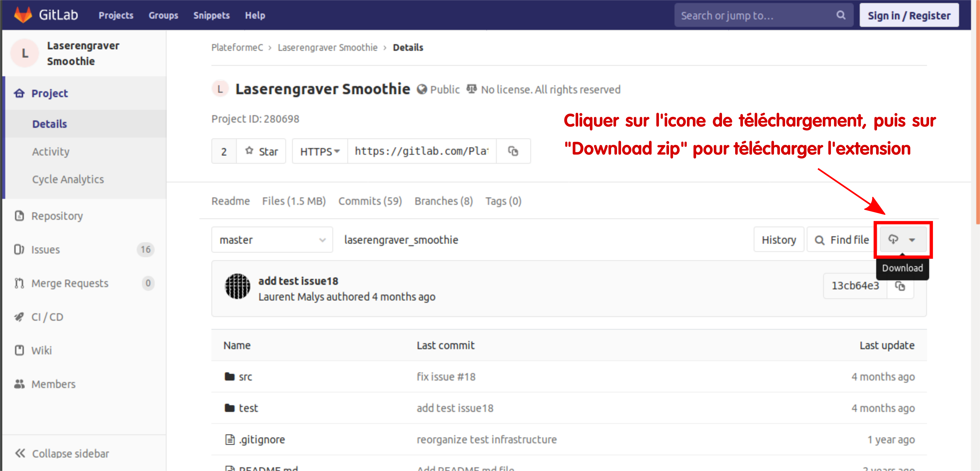Click the Last commit column header
Screen dimensions: 980x471
pos(445,345)
